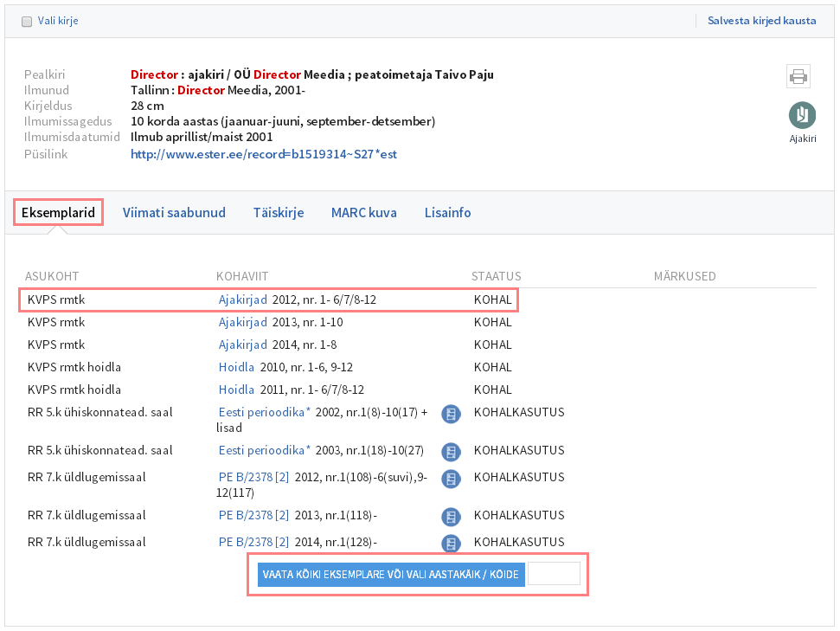This screenshot has width=840, height=631.
Task: Click Salvesta kirjed kausta link
Action: click(762, 21)
